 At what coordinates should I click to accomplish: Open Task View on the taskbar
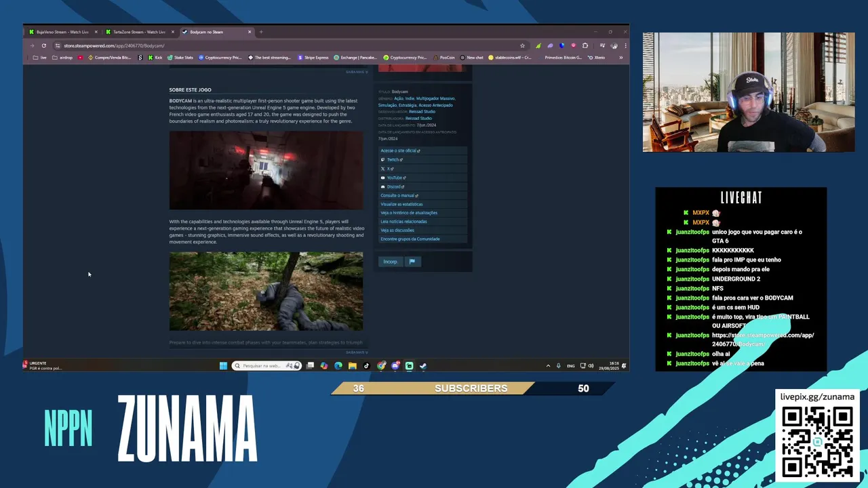(x=310, y=365)
